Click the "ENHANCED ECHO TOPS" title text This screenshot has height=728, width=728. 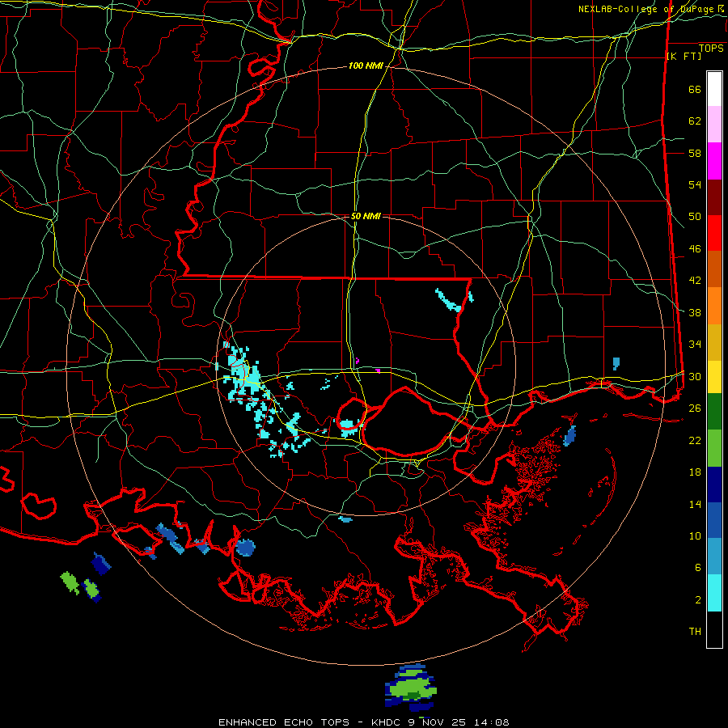coord(284,722)
